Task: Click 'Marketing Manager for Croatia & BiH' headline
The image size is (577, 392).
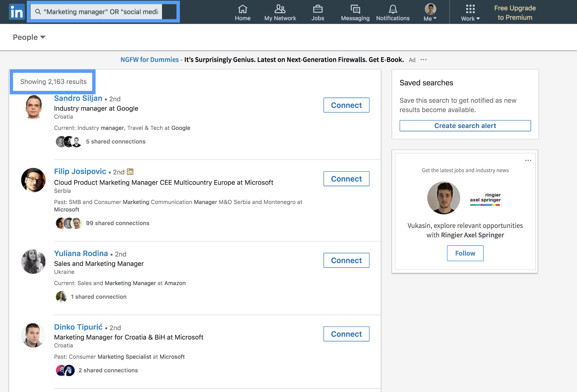Action: (x=129, y=337)
